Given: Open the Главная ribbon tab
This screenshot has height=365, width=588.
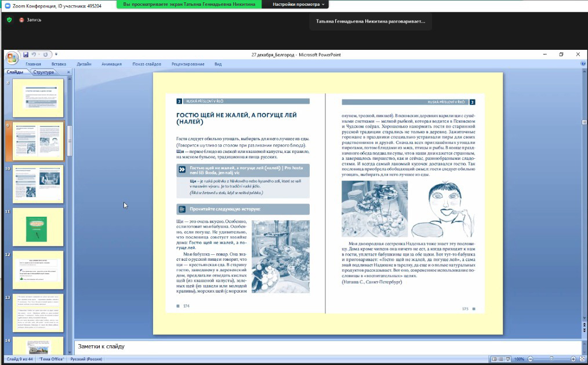Looking at the screenshot, I should pos(33,64).
